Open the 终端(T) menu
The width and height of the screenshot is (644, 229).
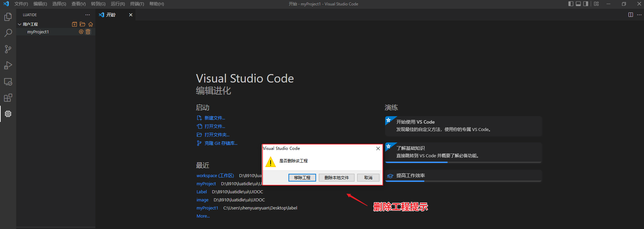point(137,4)
